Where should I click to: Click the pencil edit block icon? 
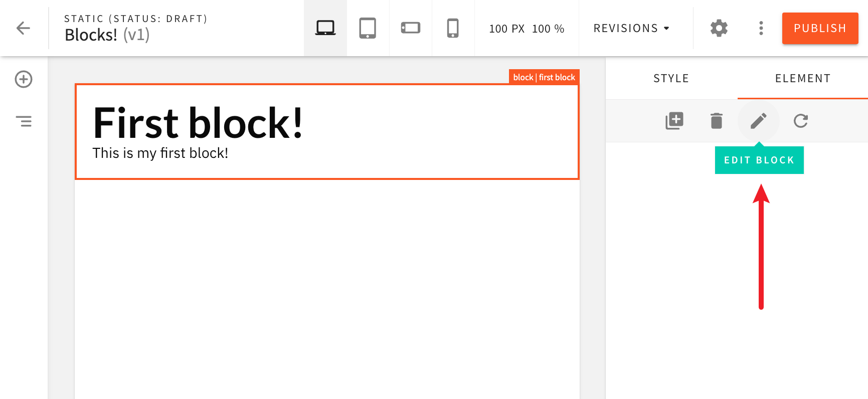point(758,121)
